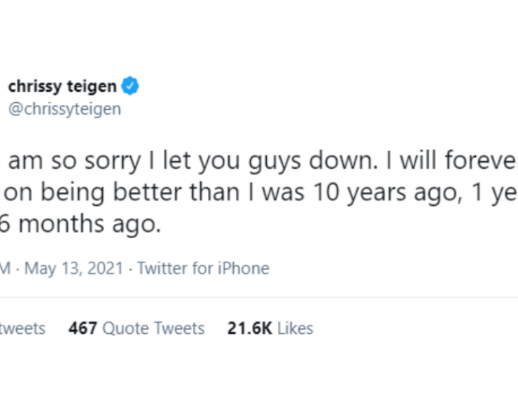The height and width of the screenshot is (420, 518).
Task: Click the cut-off time before the date
Action: pyautogui.click(x=5, y=268)
